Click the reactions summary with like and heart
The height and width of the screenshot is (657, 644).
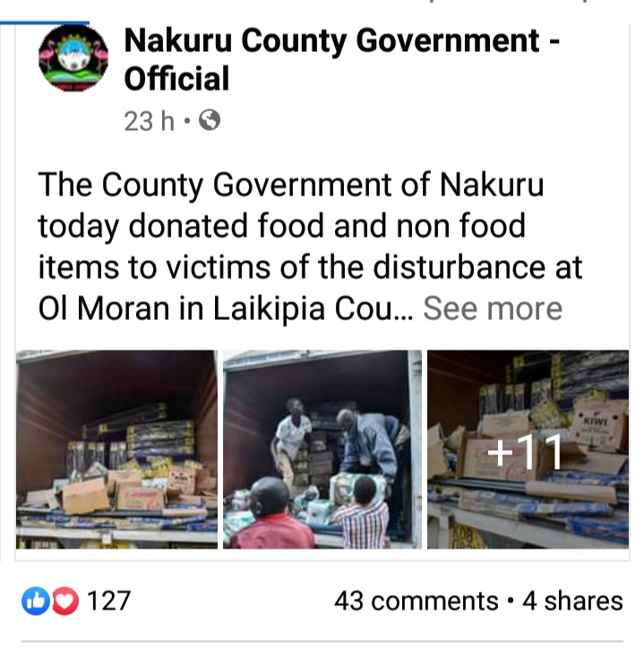76,601
